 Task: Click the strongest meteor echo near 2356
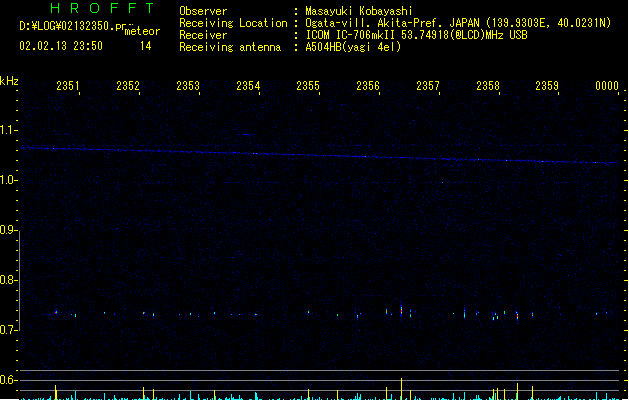401,310
